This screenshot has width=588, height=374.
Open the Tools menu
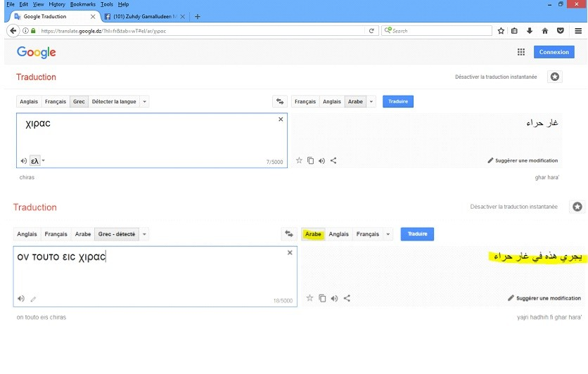click(106, 4)
